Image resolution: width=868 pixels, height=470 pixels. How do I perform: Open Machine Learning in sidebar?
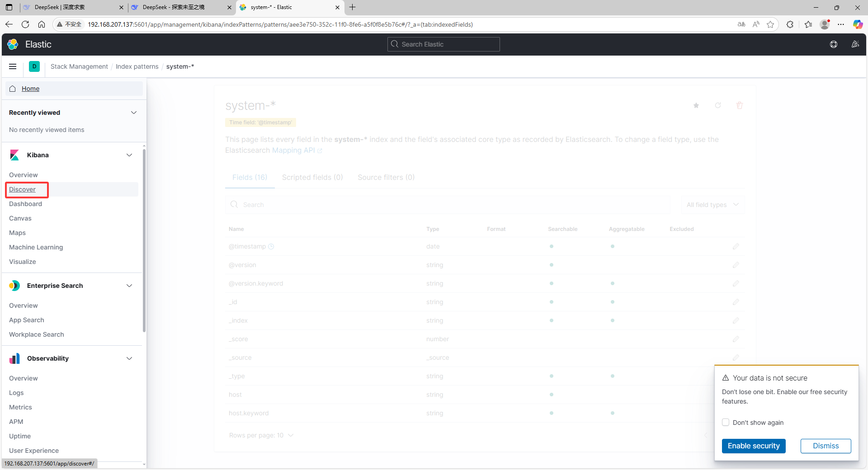[x=36, y=247]
